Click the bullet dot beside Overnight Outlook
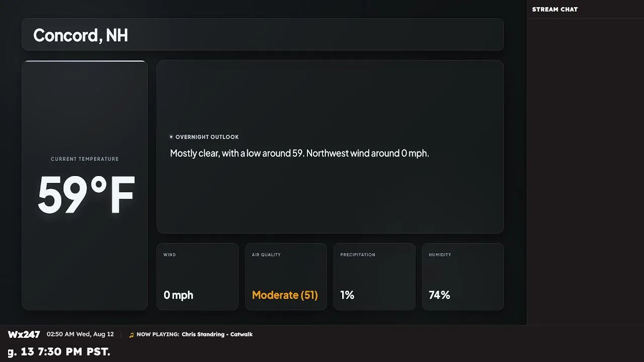This screenshot has width=644, height=362. (x=171, y=137)
